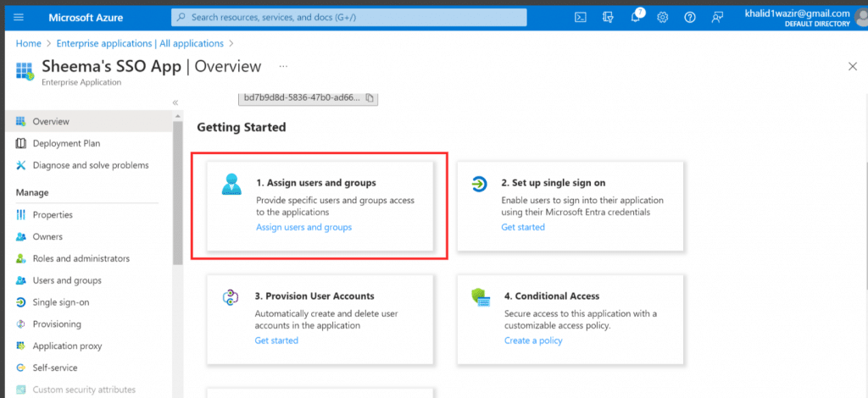Click the Assign users and groups link
Image resolution: width=868 pixels, height=398 pixels.
coord(304,227)
